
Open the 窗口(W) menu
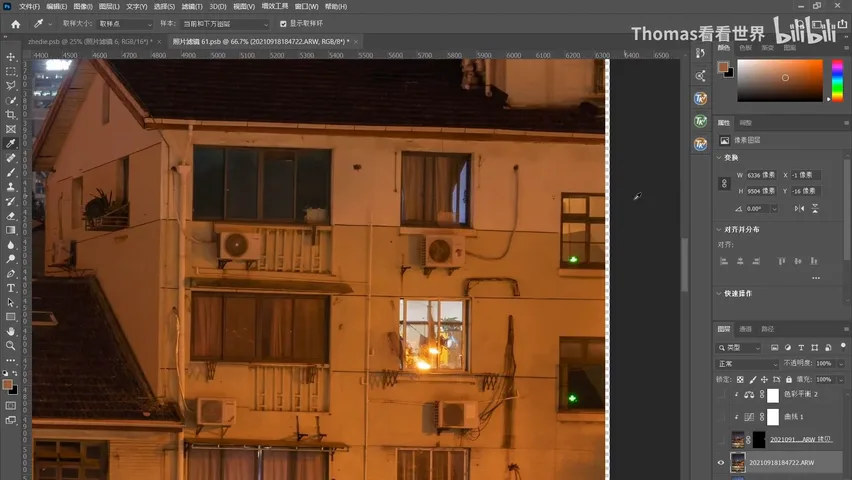click(x=306, y=7)
